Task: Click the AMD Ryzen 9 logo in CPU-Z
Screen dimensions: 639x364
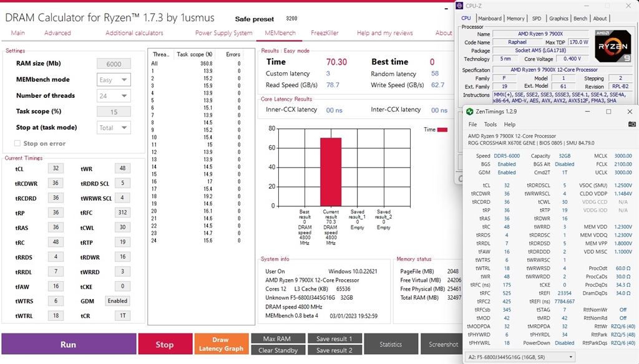Action: 613,46
